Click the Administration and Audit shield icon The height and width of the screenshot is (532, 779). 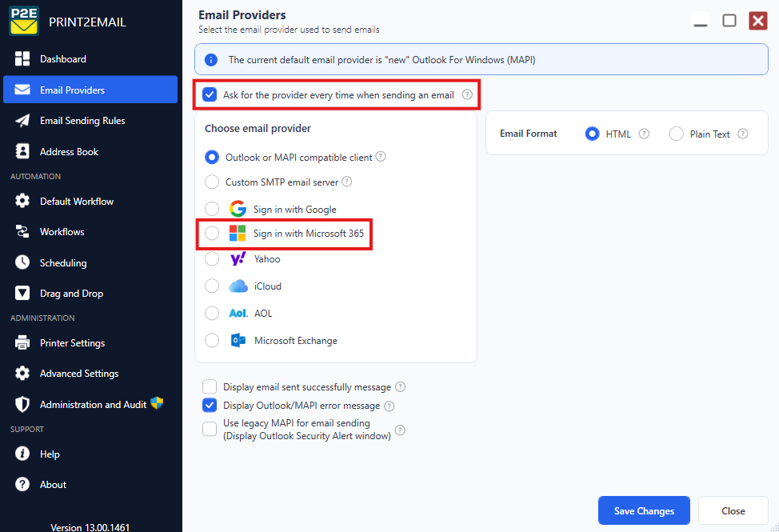pyautogui.click(x=22, y=404)
